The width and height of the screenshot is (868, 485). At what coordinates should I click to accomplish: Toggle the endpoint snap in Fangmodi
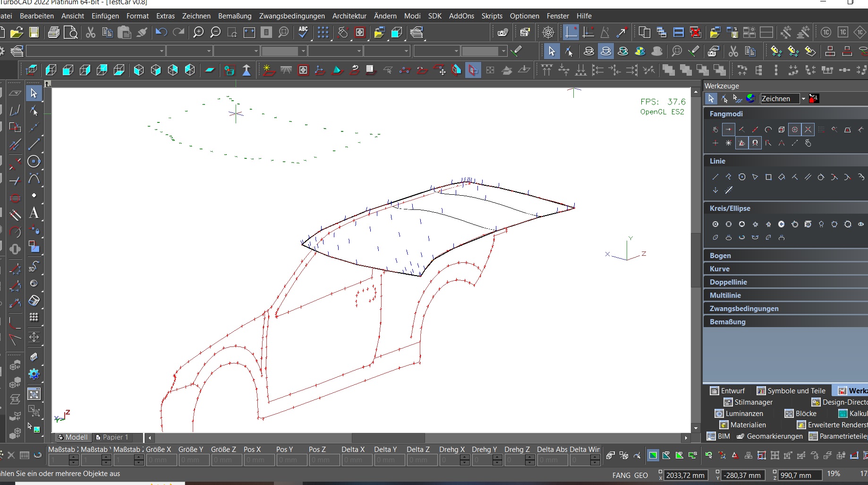coord(729,129)
